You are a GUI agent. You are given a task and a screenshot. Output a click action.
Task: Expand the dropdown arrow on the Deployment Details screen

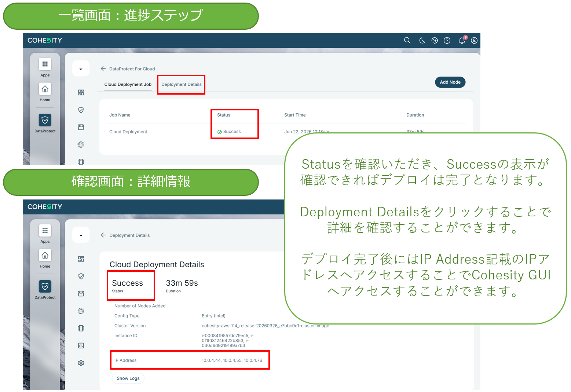click(x=81, y=235)
